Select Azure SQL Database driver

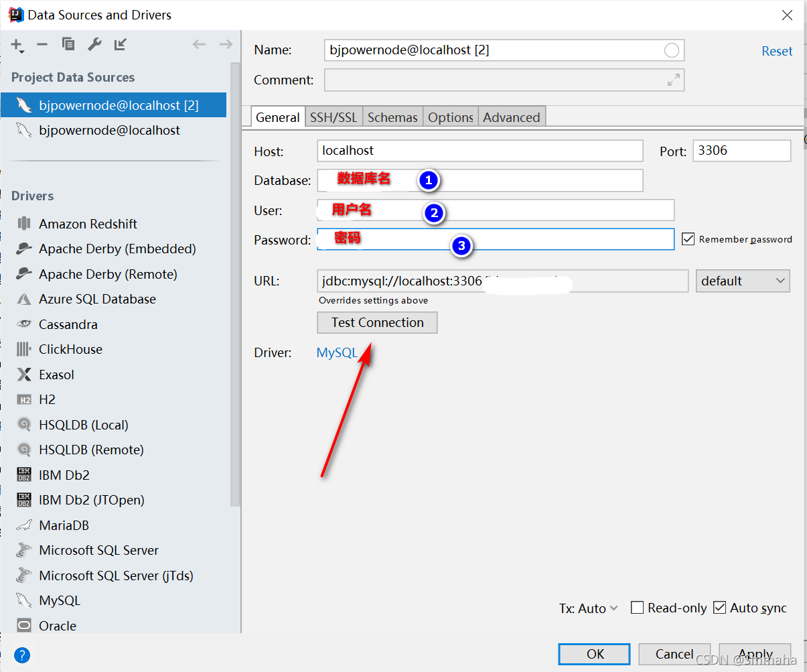[x=97, y=299]
